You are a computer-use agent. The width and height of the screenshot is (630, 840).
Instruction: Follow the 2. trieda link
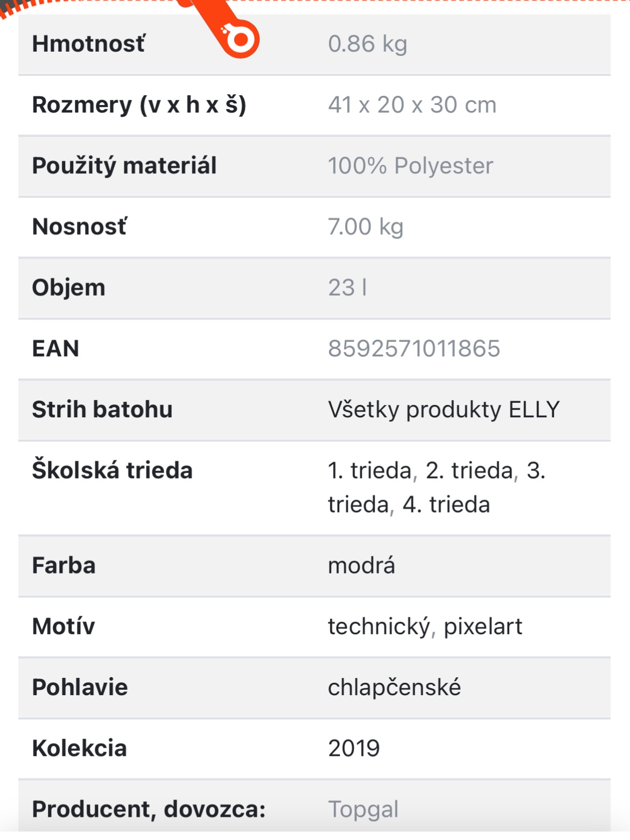click(469, 471)
